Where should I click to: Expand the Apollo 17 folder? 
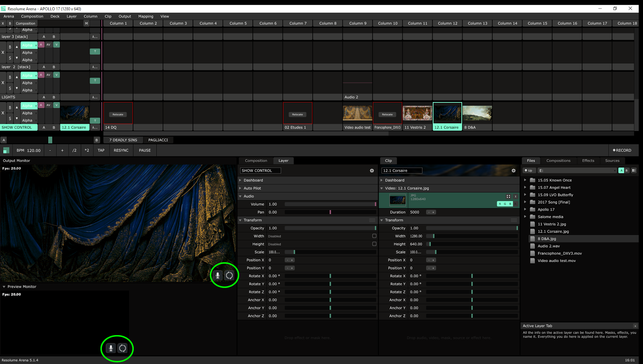point(525,209)
